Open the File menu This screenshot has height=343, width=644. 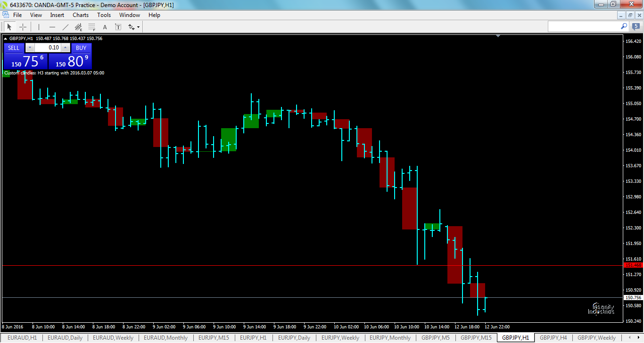coord(17,15)
